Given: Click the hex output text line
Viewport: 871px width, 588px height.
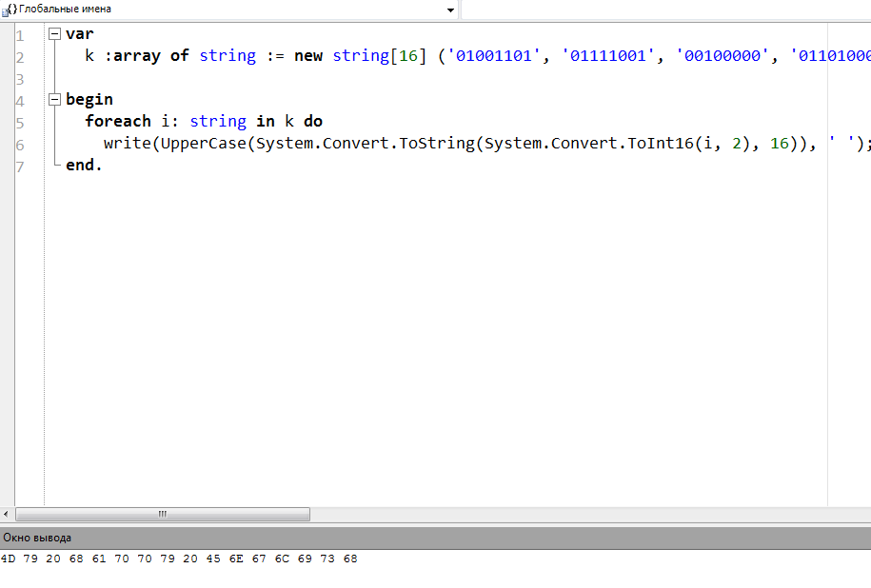Looking at the screenshot, I should (x=179, y=559).
